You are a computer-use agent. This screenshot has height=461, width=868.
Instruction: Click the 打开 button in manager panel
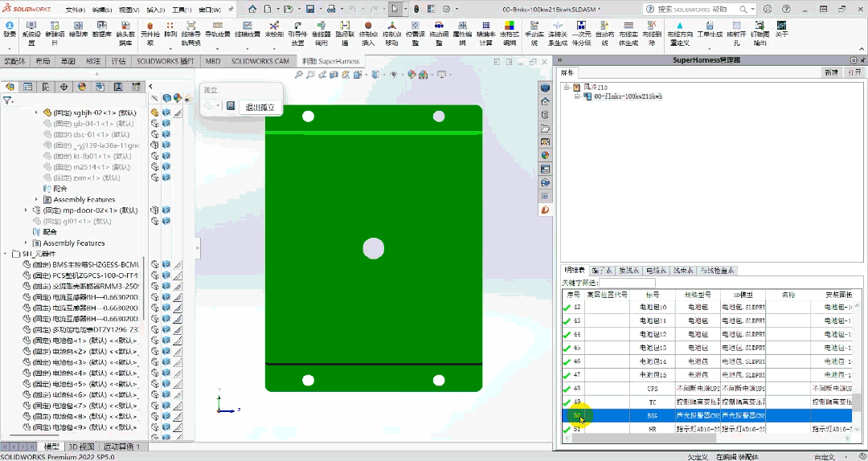coord(854,72)
